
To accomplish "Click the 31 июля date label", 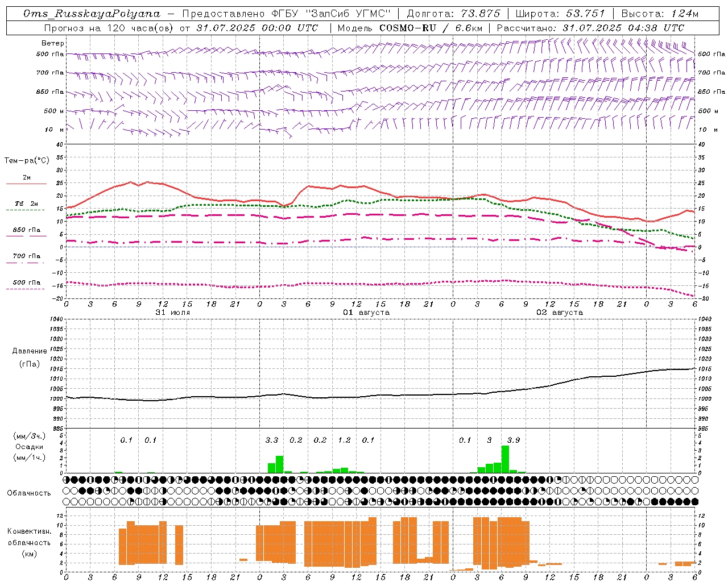I will coord(173,313).
